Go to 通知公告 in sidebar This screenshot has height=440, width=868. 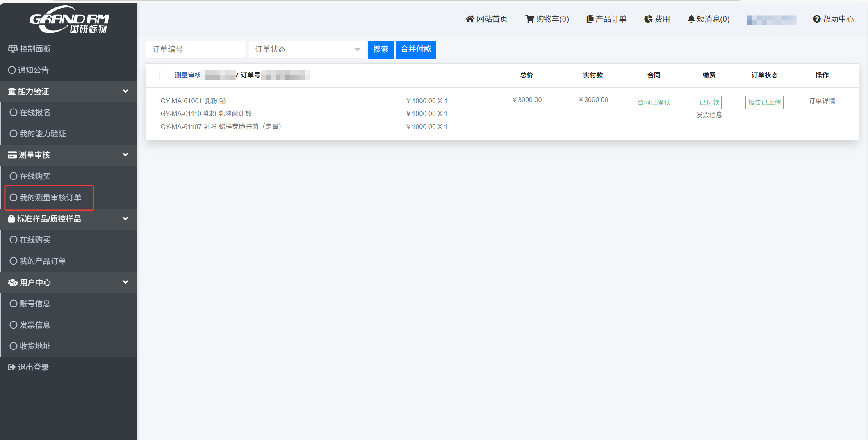[33, 70]
